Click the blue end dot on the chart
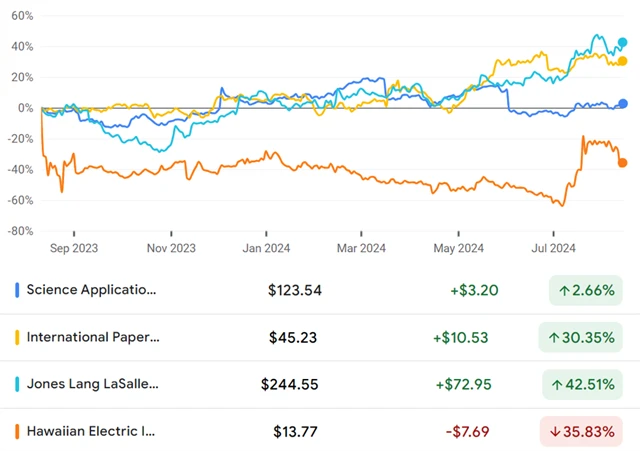 tap(623, 104)
